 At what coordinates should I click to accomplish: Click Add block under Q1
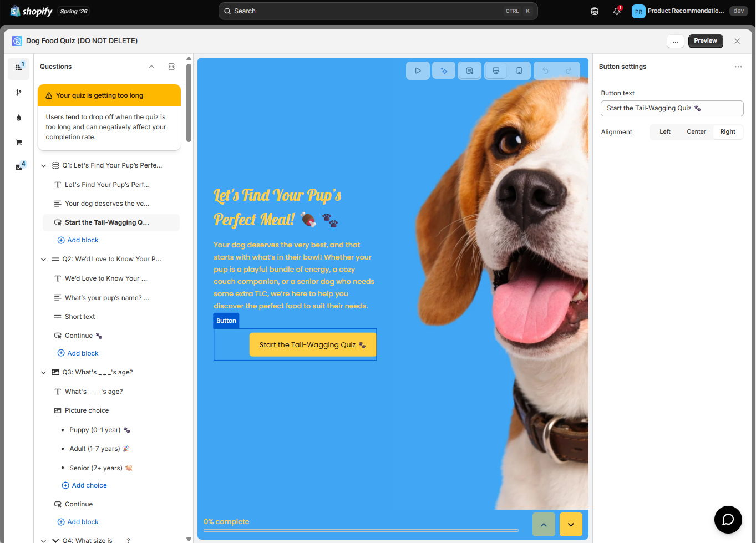[x=78, y=240]
